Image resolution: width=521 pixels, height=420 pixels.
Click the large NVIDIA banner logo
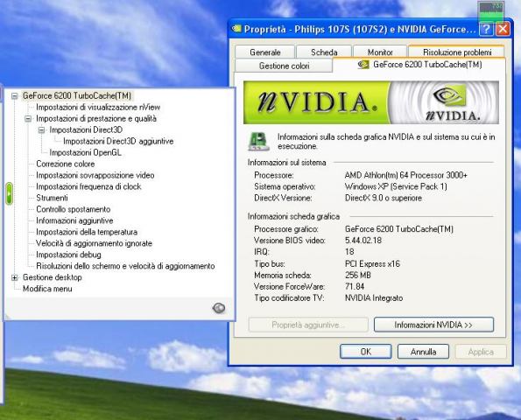pyautogui.click(x=371, y=102)
